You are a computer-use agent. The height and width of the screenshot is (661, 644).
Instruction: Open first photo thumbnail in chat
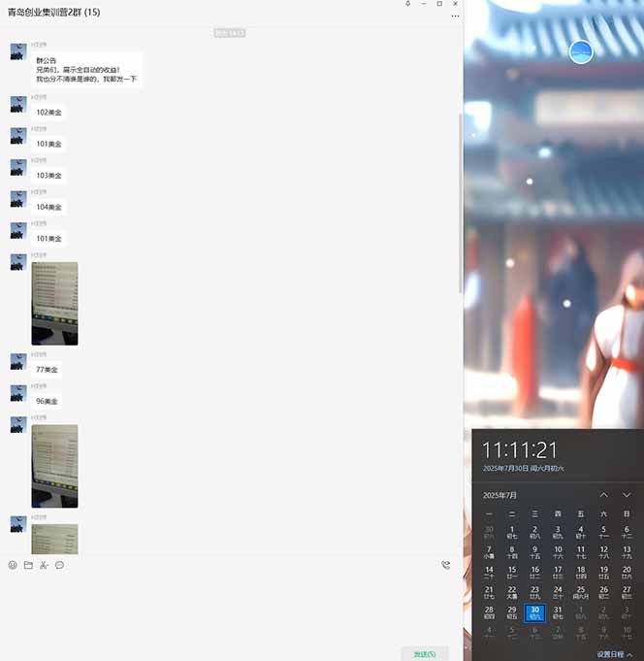click(54, 303)
